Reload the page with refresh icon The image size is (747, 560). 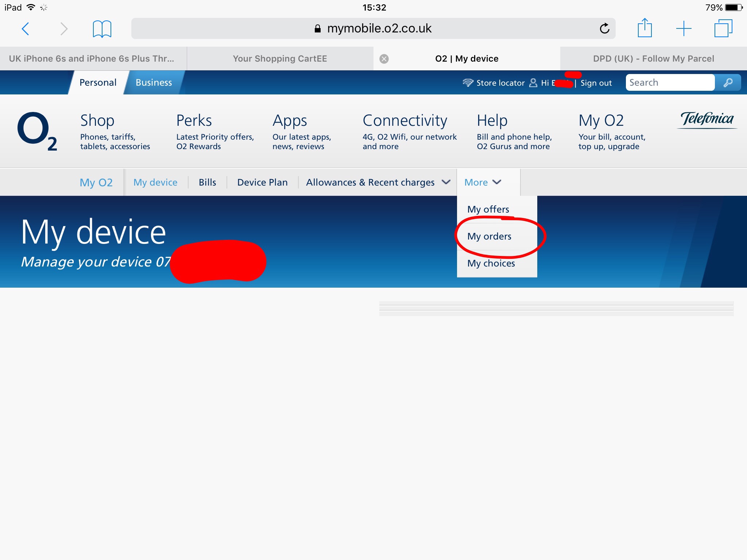pyautogui.click(x=604, y=28)
